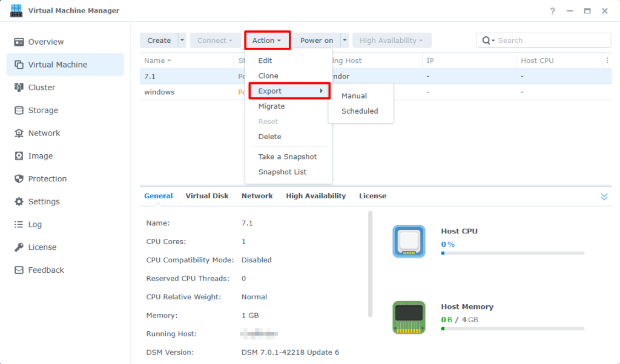620x364 pixels.
Task: Collapse the details panel with double chevron
Action: [604, 197]
